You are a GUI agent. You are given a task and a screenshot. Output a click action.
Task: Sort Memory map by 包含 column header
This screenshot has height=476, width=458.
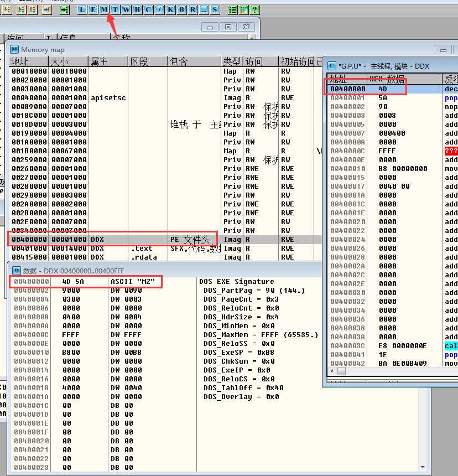(x=194, y=61)
